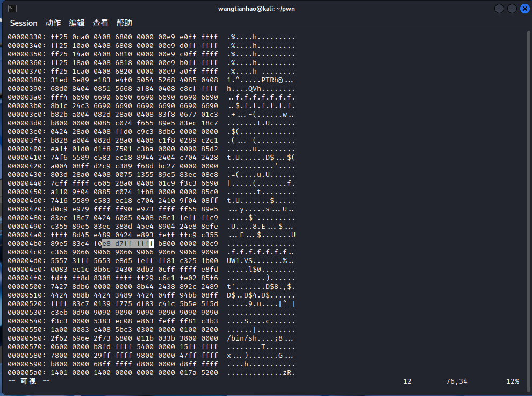Click the '2f62' hex word on row 00000560
Image resolution: width=532 pixels, height=396 pixels.
tap(59, 338)
